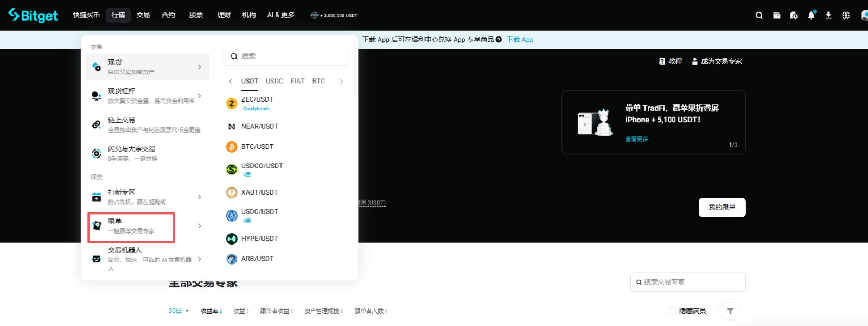Expand the 现货杠杆 submenu arrow
This screenshot has width=868, height=326.
click(200, 96)
